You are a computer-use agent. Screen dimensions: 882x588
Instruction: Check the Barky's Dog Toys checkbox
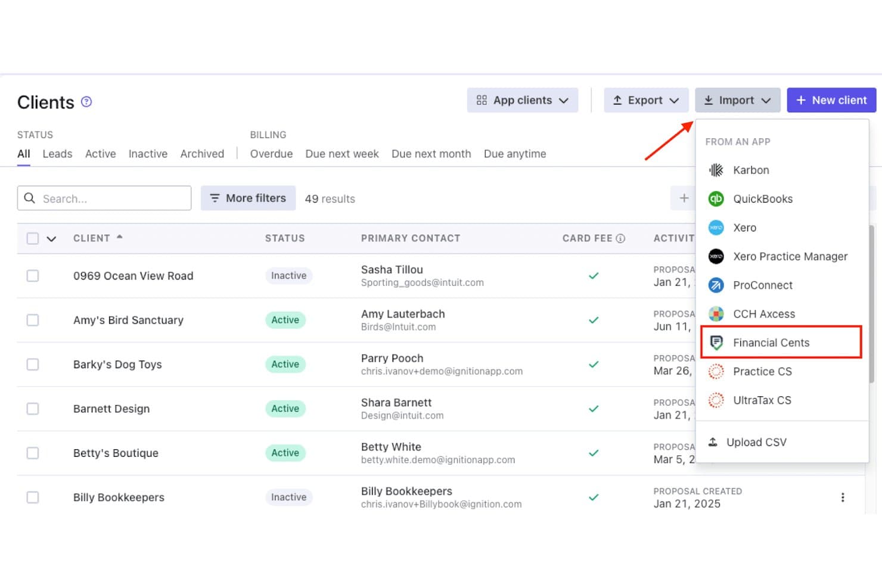pyautogui.click(x=33, y=365)
